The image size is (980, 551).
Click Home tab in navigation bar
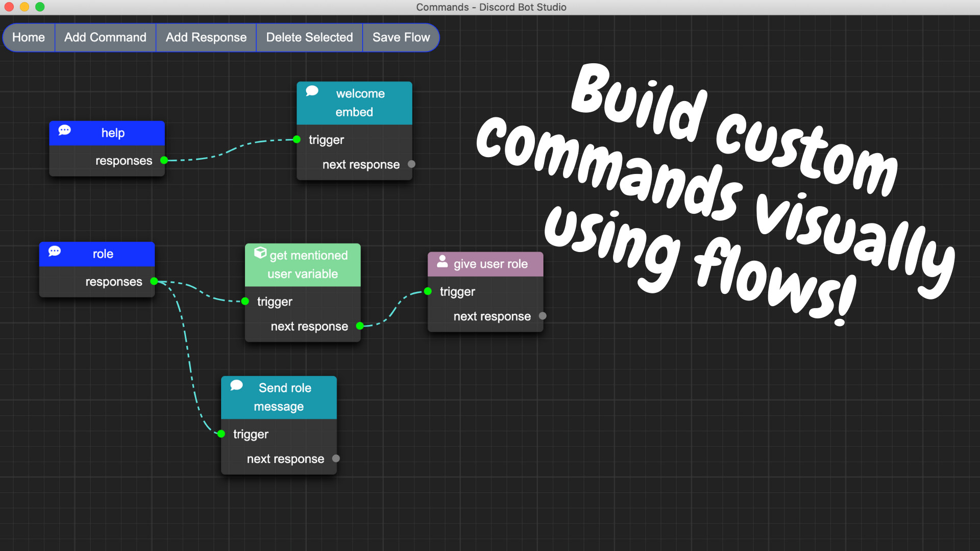pos(28,37)
